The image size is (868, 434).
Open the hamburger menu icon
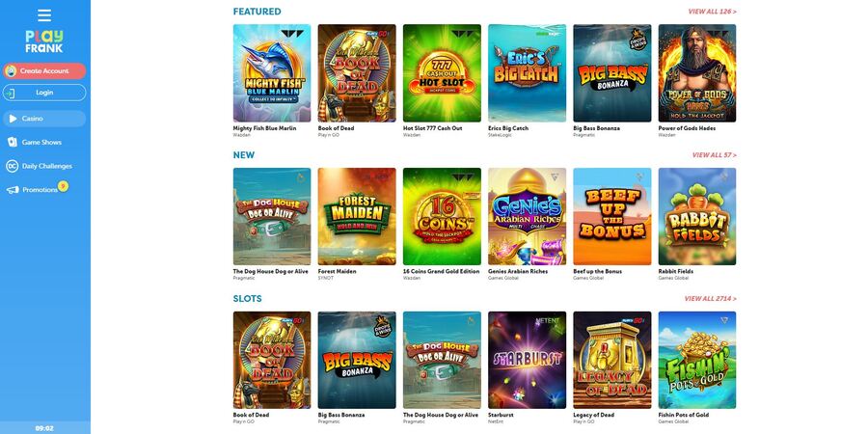click(44, 15)
